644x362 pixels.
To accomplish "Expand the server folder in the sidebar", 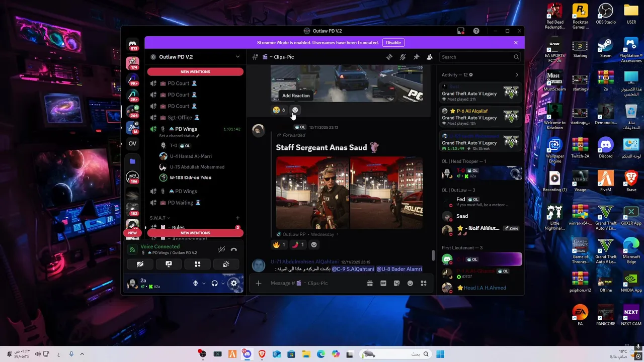I will coord(132,161).
